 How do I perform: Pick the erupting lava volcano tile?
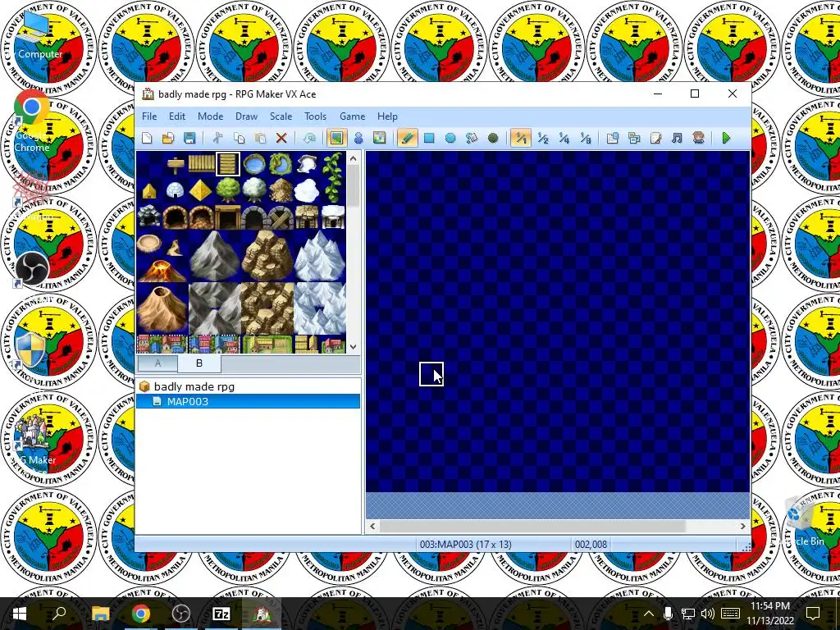tap(162, 269)
